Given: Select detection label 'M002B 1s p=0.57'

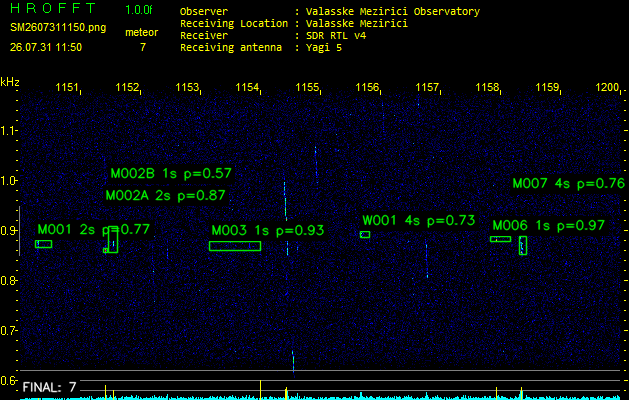Looking at the screenshot, I should click(171, 174).
